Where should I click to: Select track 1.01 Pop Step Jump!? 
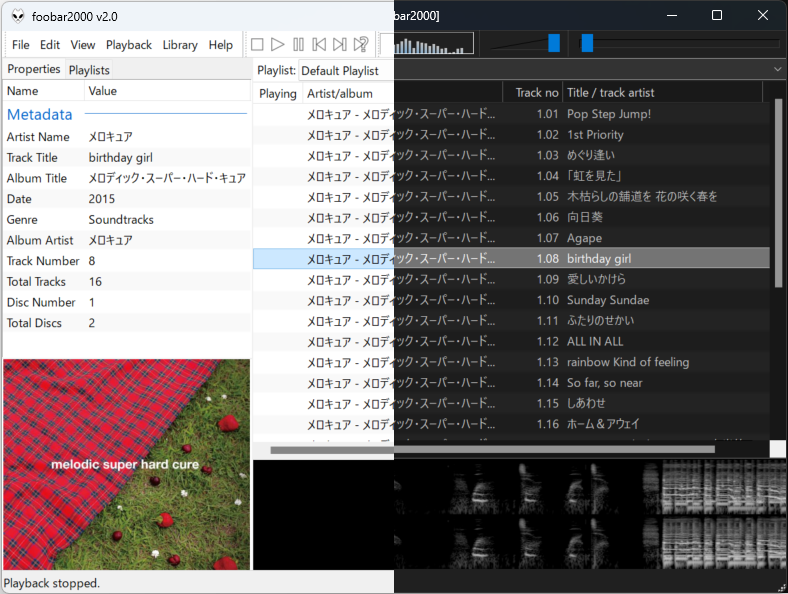pyautogui.click(x=511, y=114)
